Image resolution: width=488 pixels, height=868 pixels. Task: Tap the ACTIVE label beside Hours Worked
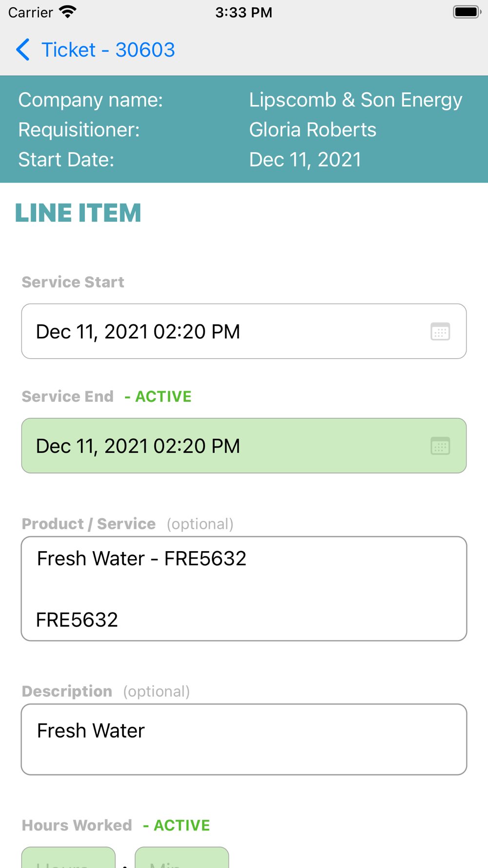click(177, 825)
